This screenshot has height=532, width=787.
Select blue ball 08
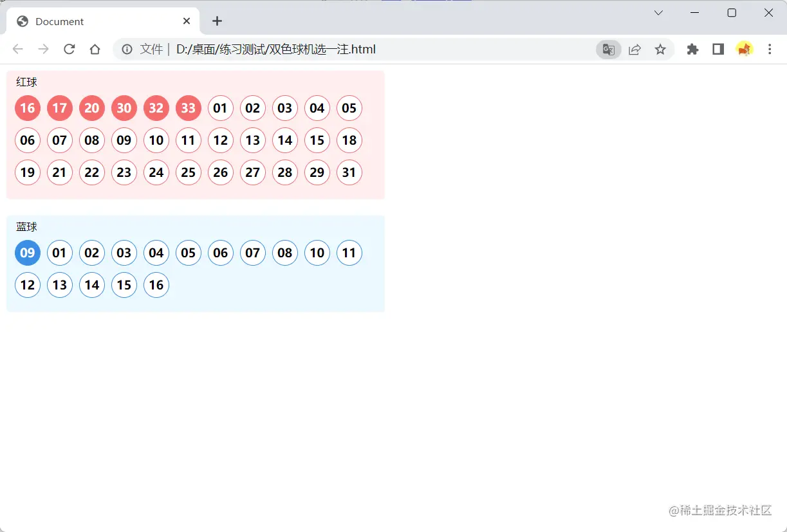[x=285, y=253]
